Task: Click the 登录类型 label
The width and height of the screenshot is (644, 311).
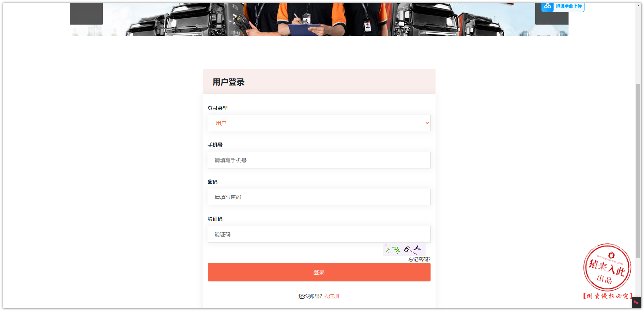Action: (x=217, y=108)
